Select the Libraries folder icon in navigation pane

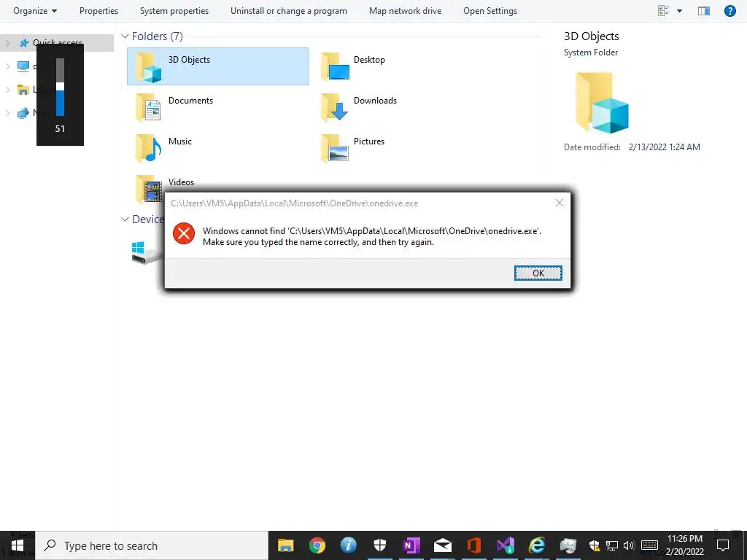(x=23, y=90)
